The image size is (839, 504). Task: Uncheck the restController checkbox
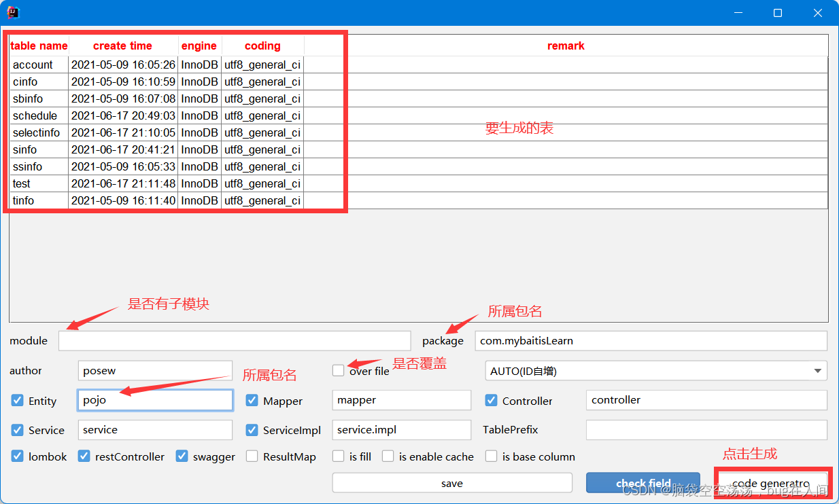pos(84,456)
